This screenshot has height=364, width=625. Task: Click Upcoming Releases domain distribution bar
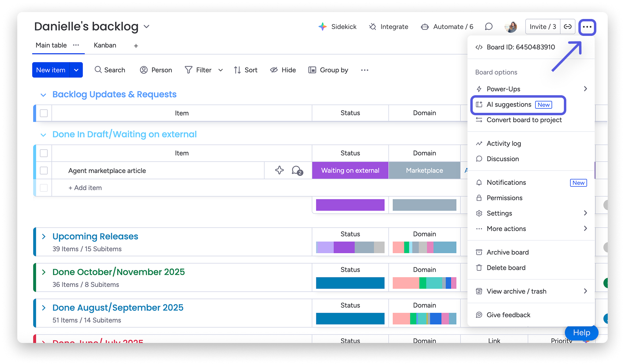pos(424,247)
